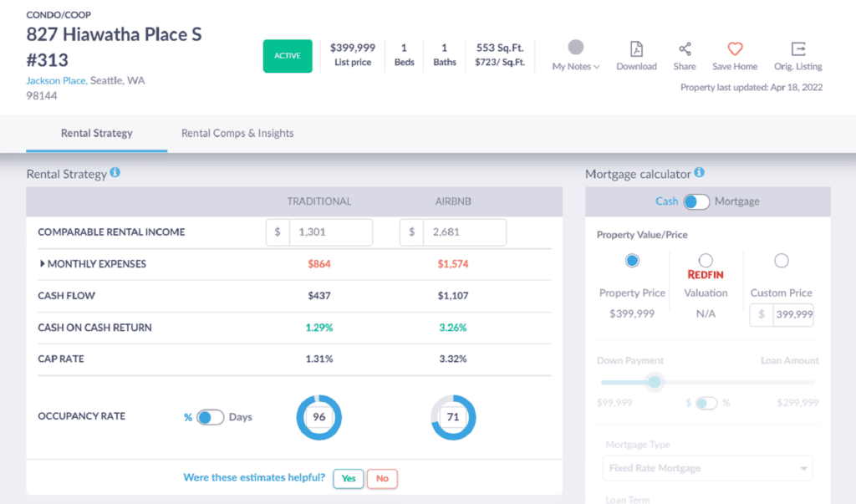Select the Property Price radio button
856x504 pixels.
pyautogui.click(x=632, y=261)
